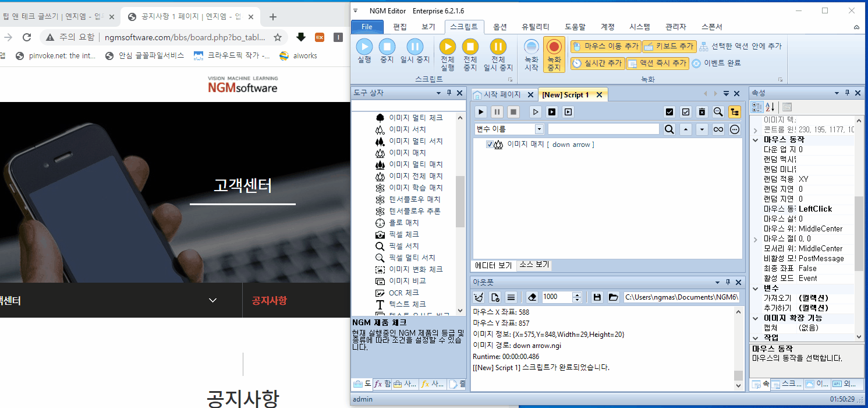Collapse the 변수 property group
The height and width of the screenshot is (408, 868).
click(756, 288)
